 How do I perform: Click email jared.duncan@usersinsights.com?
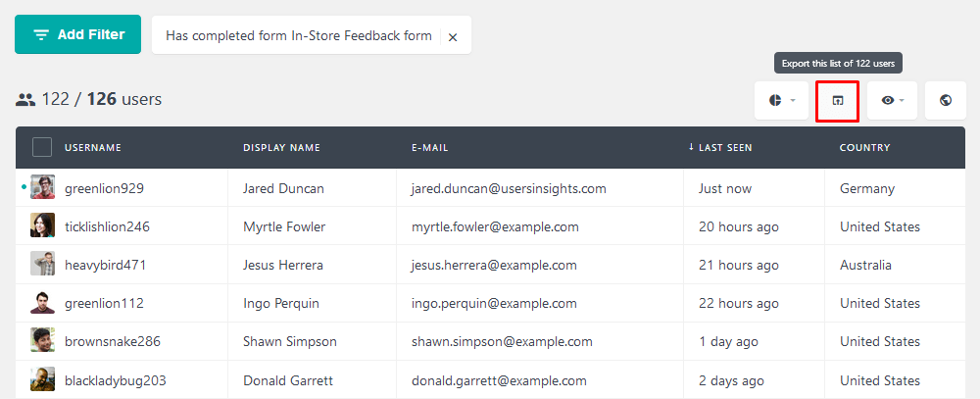[509, 188]
